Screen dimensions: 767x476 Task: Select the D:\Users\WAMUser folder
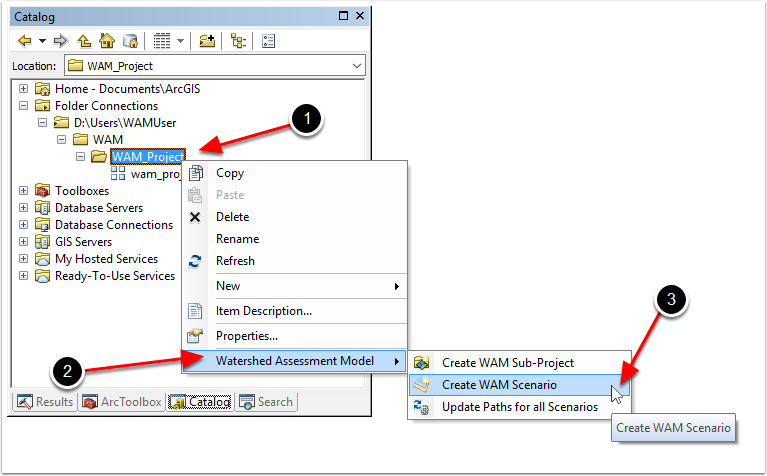coord(125,123)
